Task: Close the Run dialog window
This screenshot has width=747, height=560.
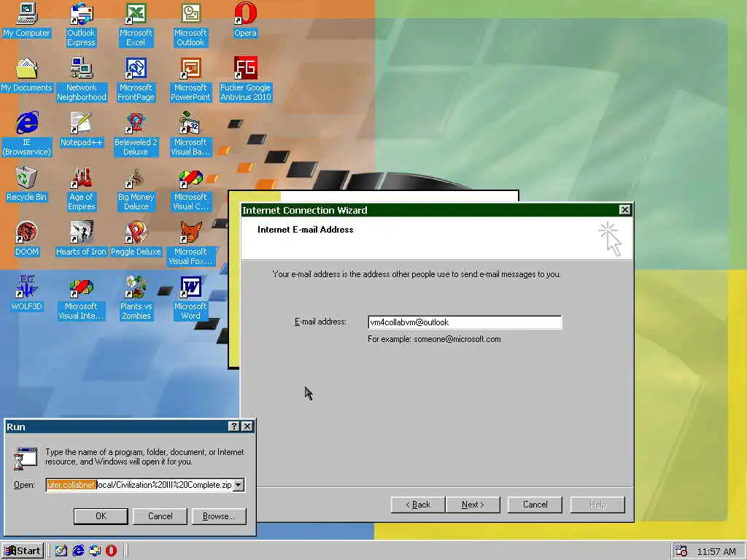Action: coord(247,426)
